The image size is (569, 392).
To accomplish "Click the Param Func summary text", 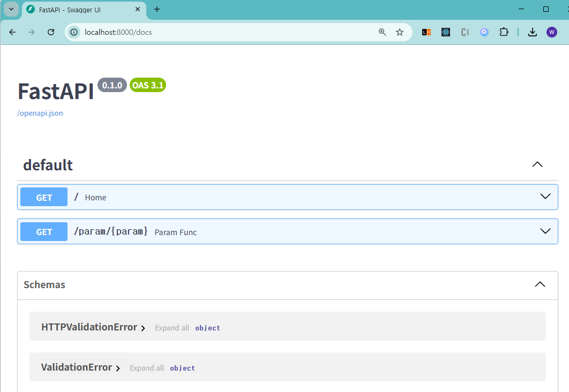I will tap(176, 232).
